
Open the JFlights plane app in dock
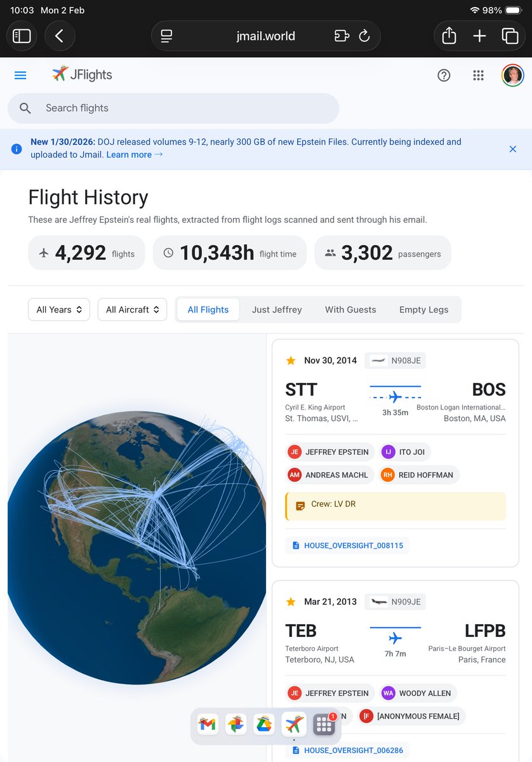(x=294, y=724)
